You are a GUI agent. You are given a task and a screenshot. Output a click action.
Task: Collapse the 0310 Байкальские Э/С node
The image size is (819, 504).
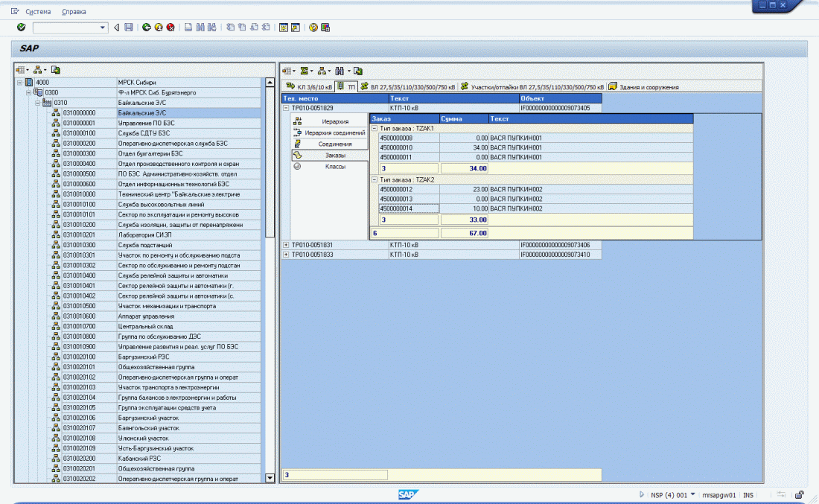[38, 103]
